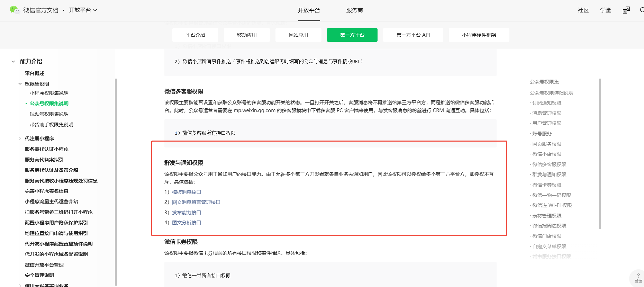
Task: Open 扫服务号带参二维码打开小程序 in sidebar
Action: pos(59,212)
